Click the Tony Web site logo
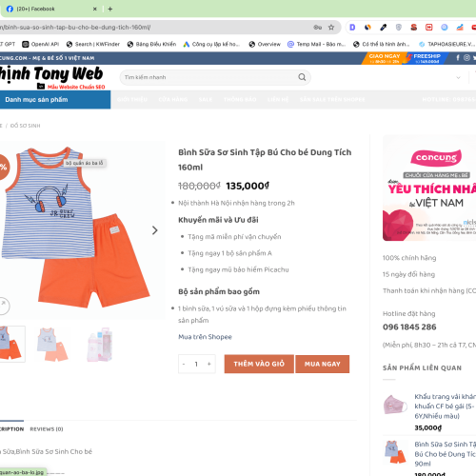 pos(51,77)
